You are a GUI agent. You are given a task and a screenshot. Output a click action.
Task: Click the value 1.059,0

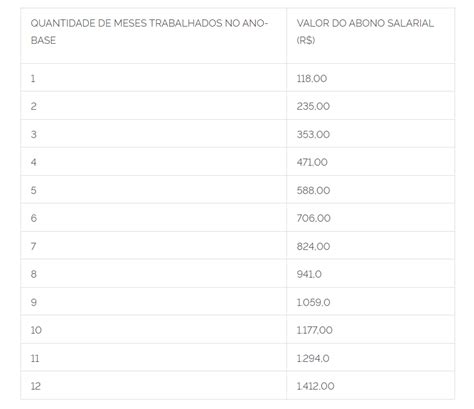pos(313,302)
